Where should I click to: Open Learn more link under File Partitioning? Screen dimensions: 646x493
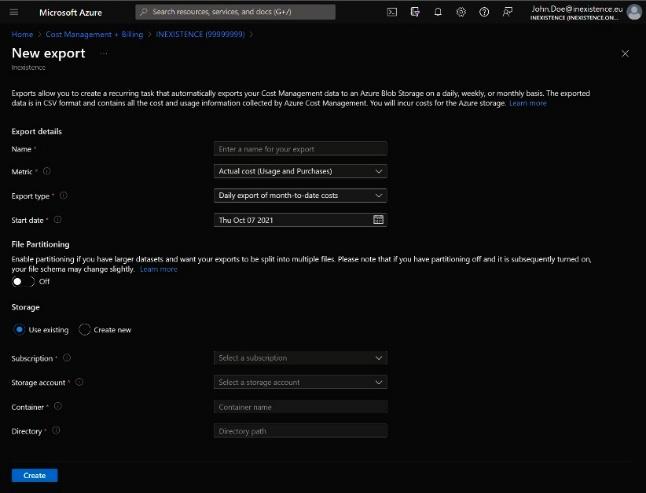159,269
